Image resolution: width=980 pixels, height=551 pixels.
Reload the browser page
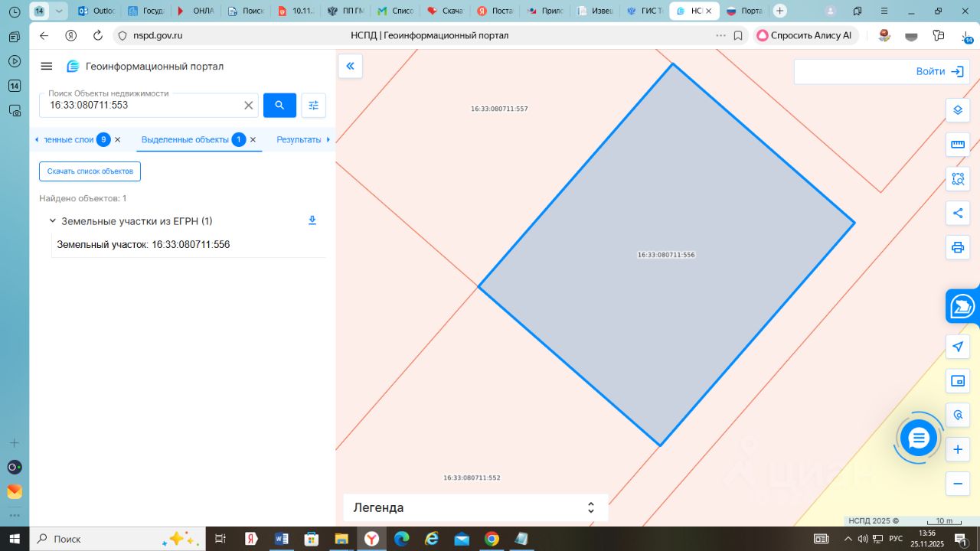coord(97,35)
